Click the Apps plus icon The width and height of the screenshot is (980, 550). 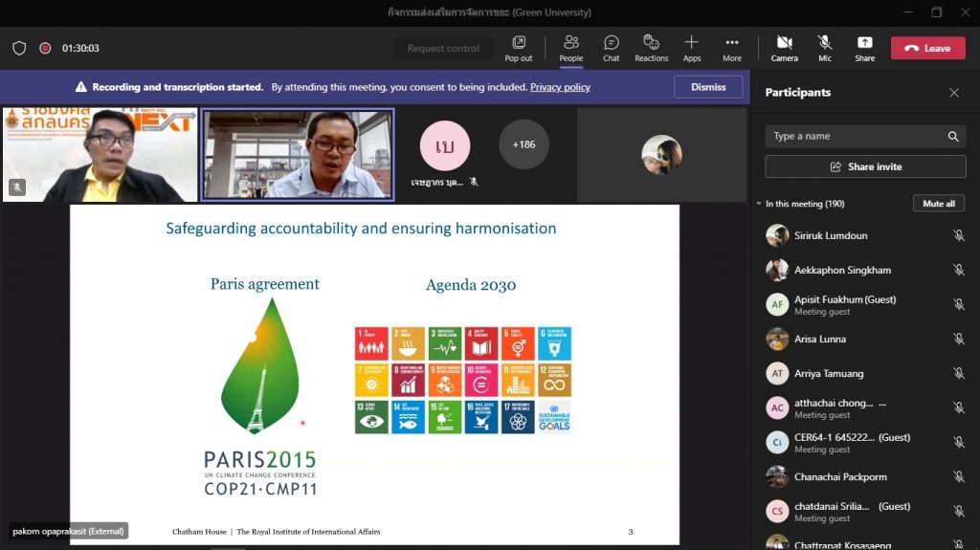pyautogui.click(x=691, y=48)
